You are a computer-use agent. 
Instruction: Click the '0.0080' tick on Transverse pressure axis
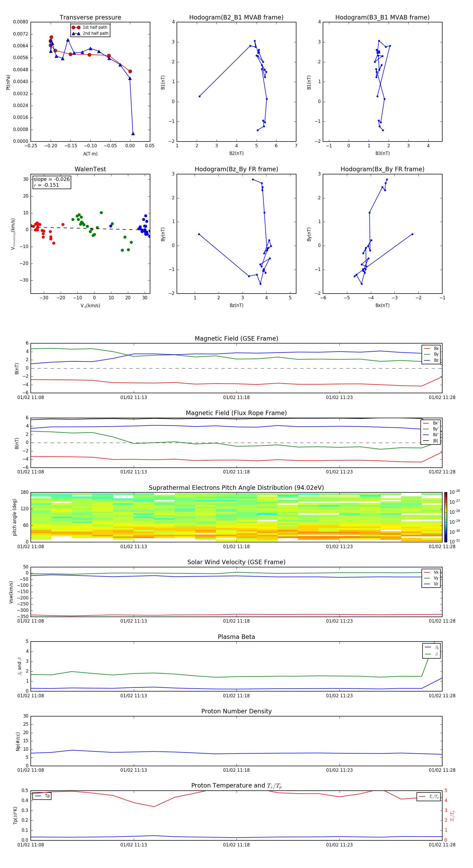point(20,22)
